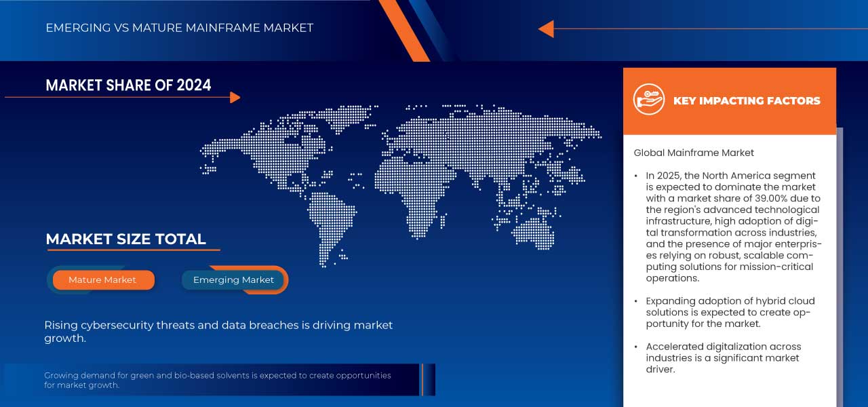Screen dimensions: 868x407
Task: Click the left-pointing orange arrow at top
Action: click(546, 28)
